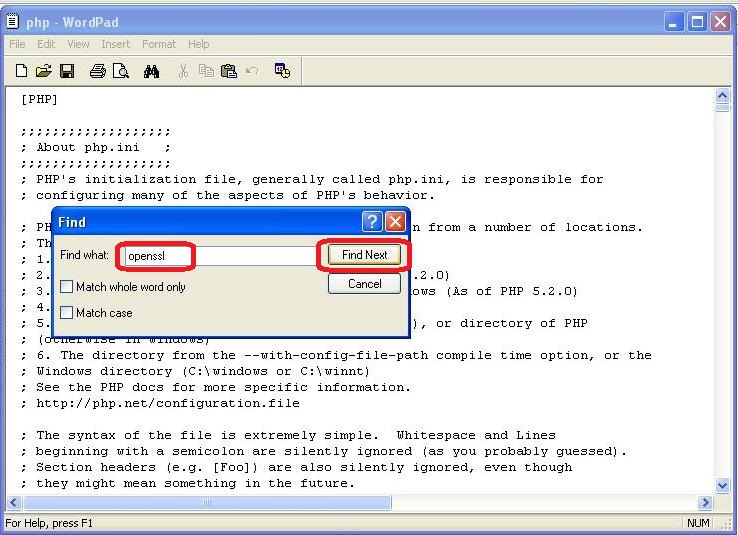
Task: Click the 'See the PHP docs' line
Action: [216, 387]
